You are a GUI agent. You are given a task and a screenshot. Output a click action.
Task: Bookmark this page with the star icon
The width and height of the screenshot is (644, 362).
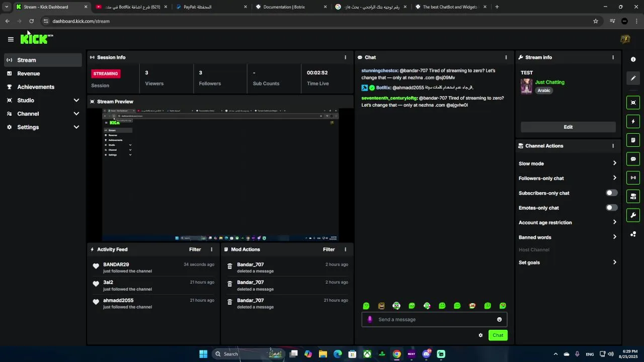pos(596,21)
